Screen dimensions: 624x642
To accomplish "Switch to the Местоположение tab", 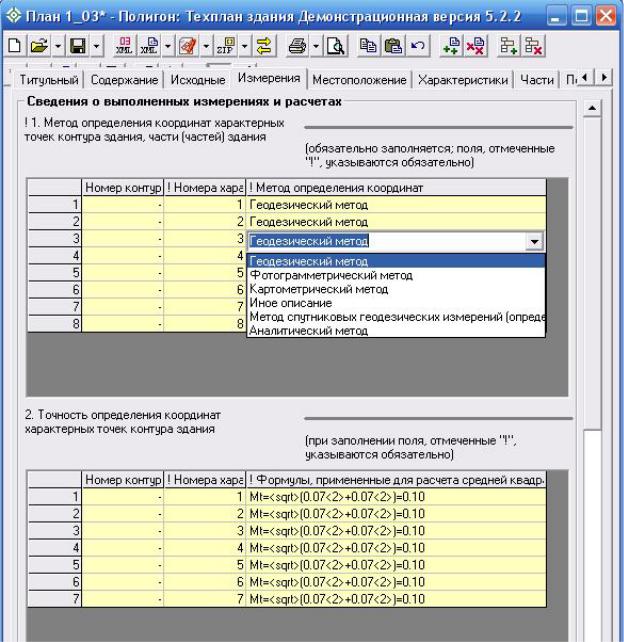I will (359, 80).
